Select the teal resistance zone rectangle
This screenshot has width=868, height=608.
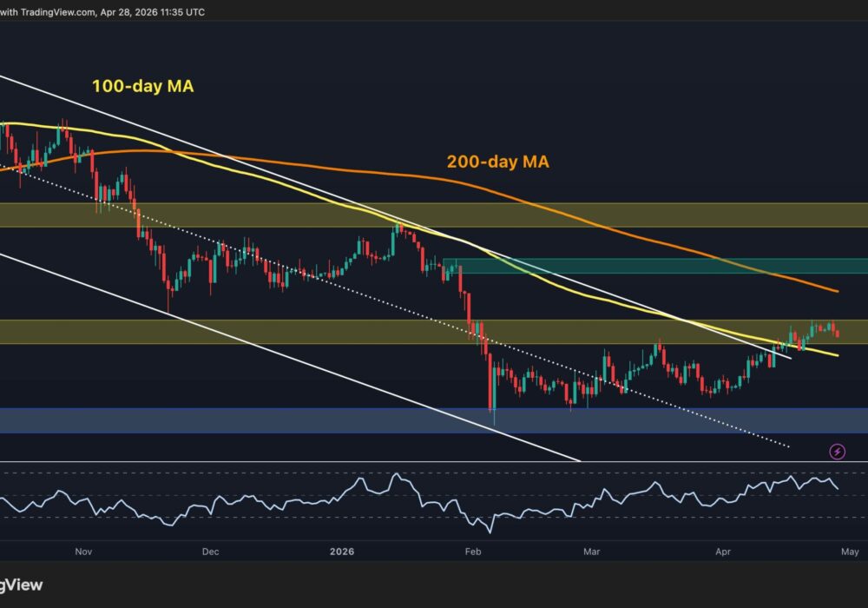pyautogui.click(x=660, y=266)
